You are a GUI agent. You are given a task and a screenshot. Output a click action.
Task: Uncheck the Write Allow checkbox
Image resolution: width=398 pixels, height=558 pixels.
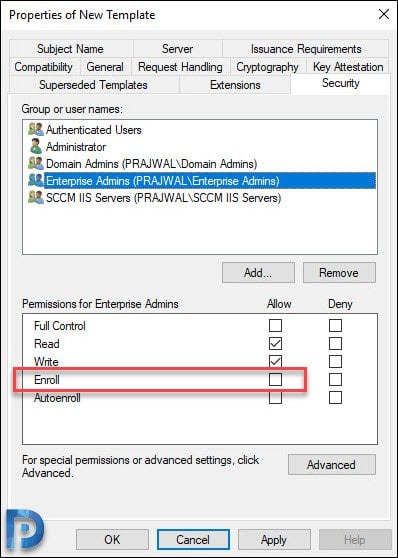(275, 361)
